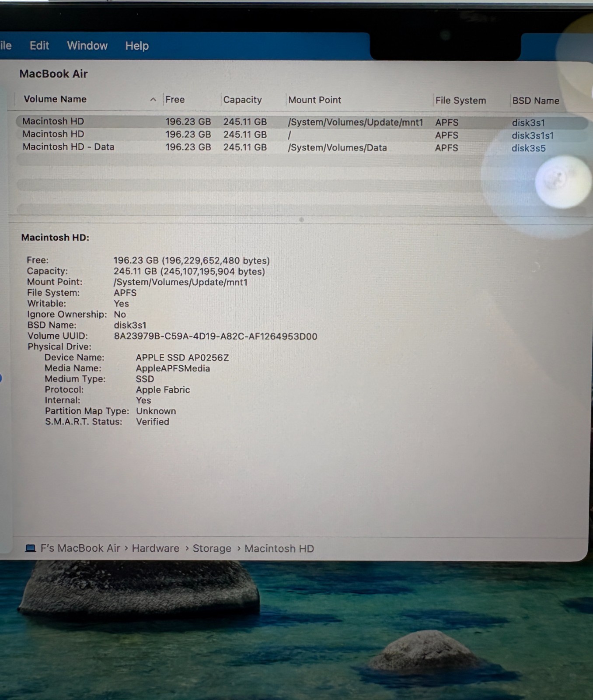The width and height of the screenshot is (593, 700).
Task: Sort table by BSD Name column
Action: pyautogui.click(x=536, y=101)
